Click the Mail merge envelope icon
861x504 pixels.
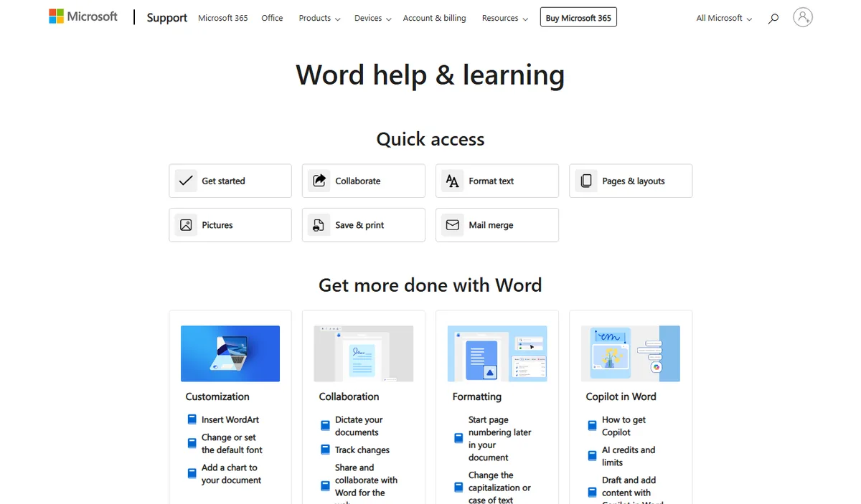453,225
